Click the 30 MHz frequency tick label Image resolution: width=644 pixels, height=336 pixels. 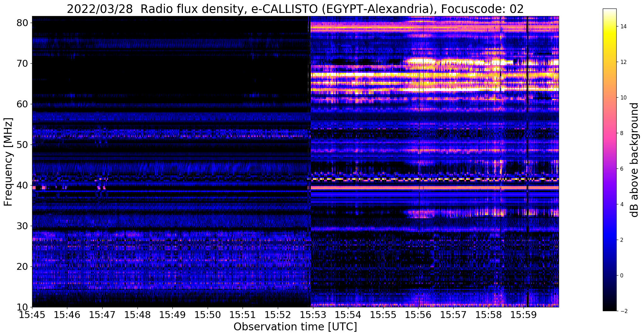pyautogui.click(x=23, y=226)
